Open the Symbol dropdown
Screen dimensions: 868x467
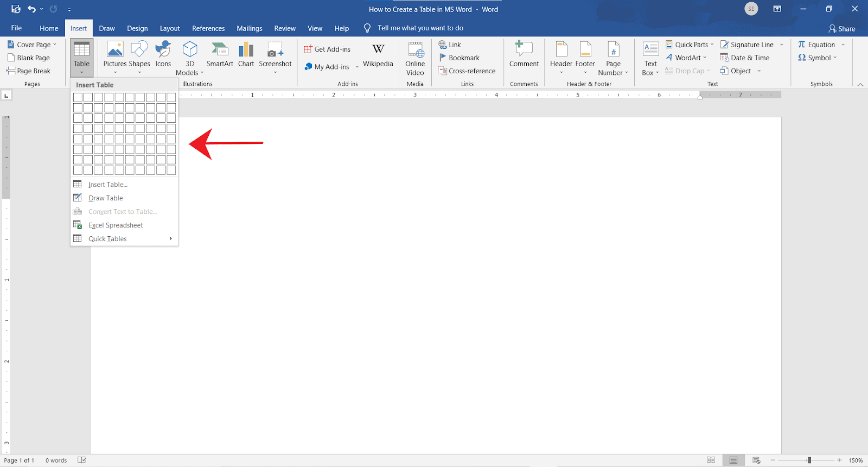[818, 58]
